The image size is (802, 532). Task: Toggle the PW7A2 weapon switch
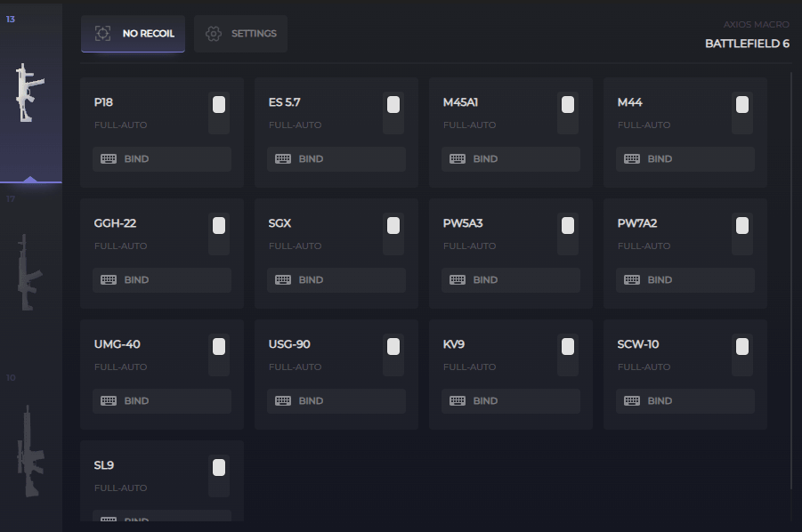742,234
